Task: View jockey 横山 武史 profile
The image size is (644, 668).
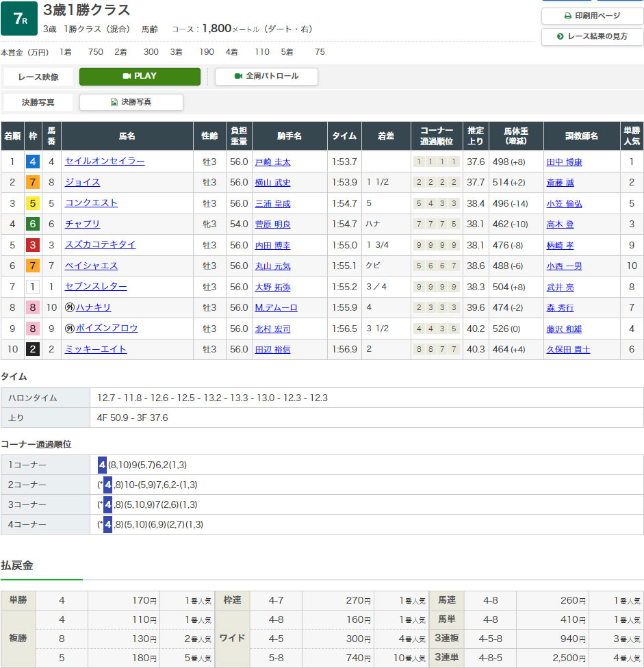Action: point(272,183)
